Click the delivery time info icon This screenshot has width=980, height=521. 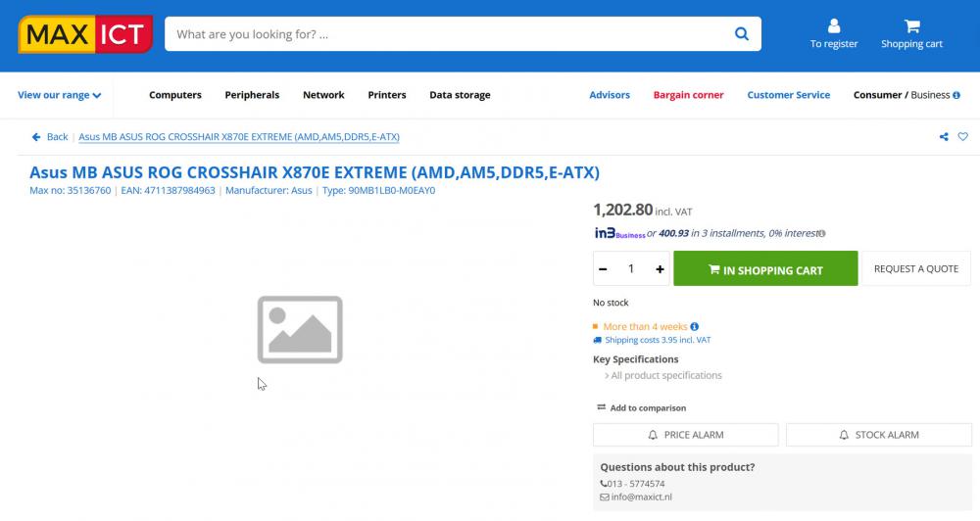(695, 327)
